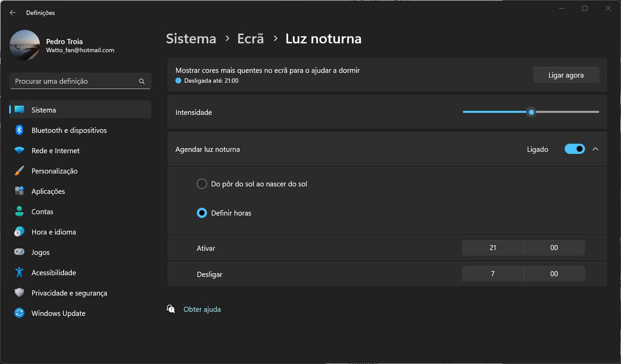Click the Privacidade e segurança shield icon
This screenshot has width=621, height=364.
click(x=19, y=292)
